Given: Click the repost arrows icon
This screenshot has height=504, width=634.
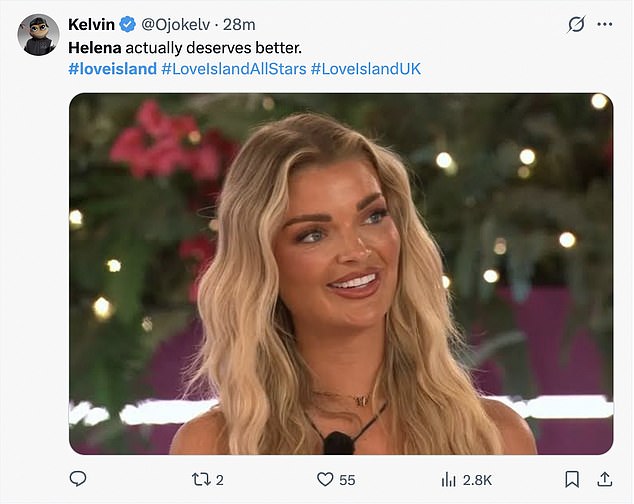Looking at the screenshot, I should (x=203, y=480).
